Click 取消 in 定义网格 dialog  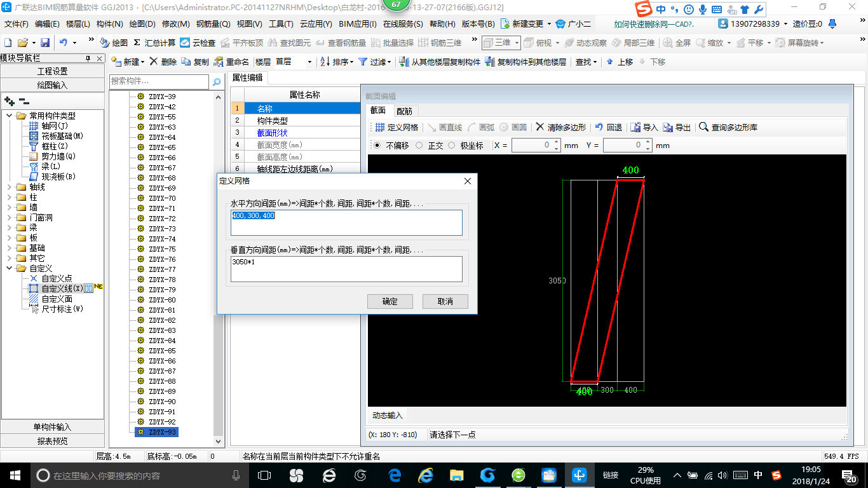point(445,301)
